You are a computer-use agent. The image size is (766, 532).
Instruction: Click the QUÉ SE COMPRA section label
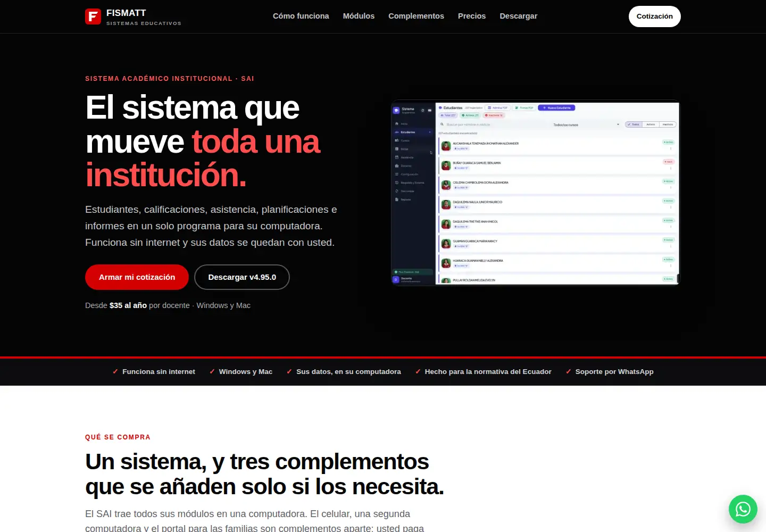[x=118, y=437]
